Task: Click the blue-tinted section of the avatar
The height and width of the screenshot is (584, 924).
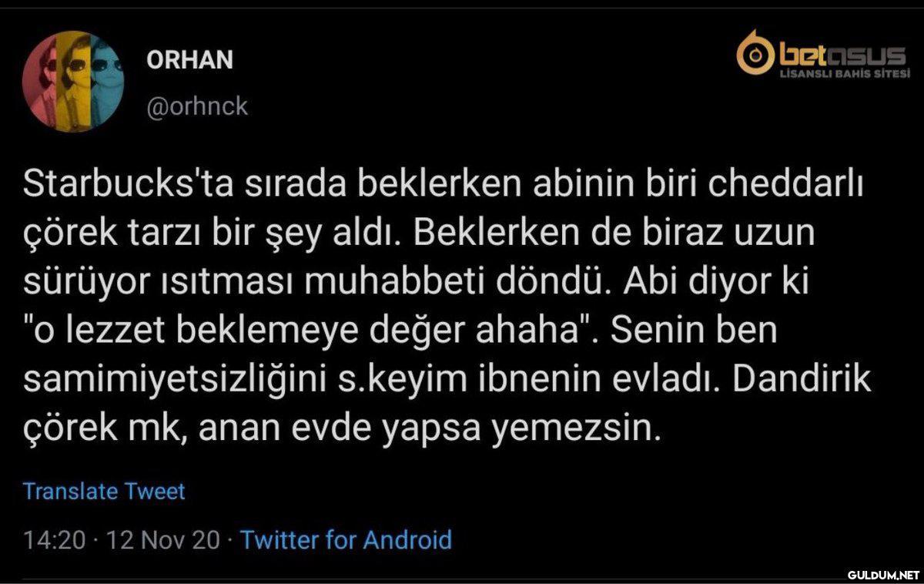Action: (x=108, y=82)
